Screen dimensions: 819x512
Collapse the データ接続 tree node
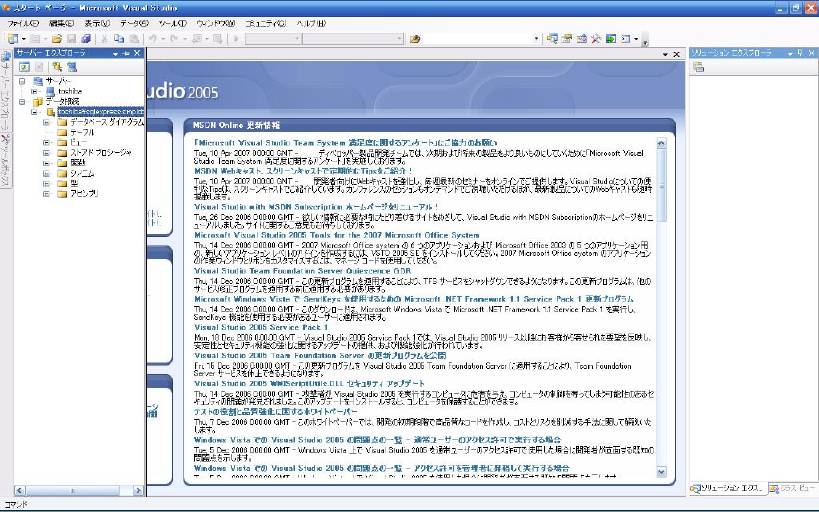point(22,101)
